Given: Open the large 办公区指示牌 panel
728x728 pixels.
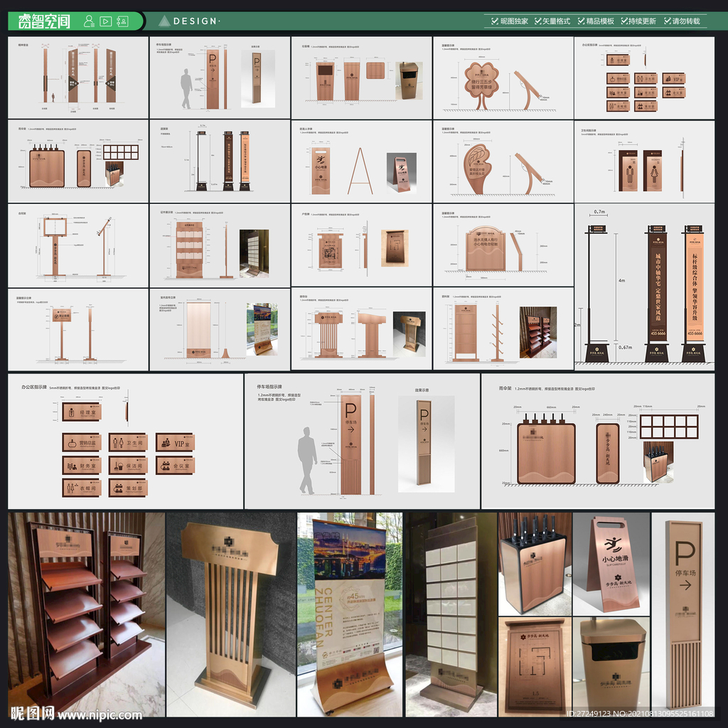Looking at the screenshot, I should [125, 441].
